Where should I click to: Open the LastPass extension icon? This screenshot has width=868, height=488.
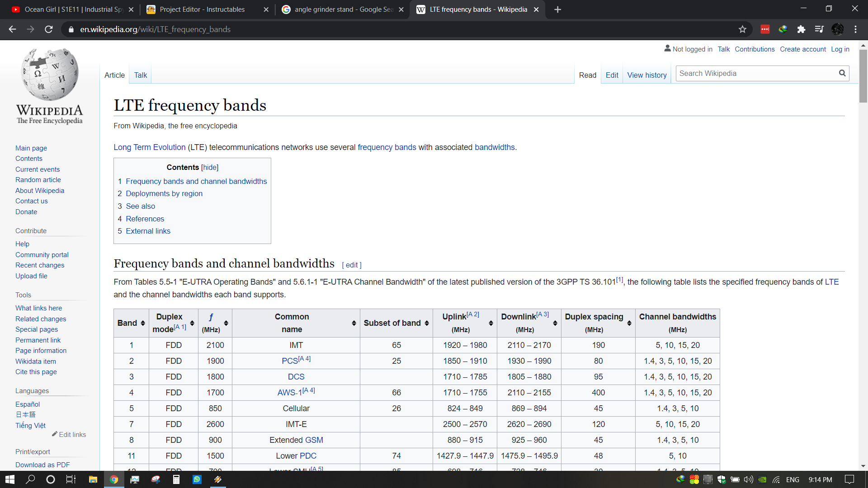[x=765, y=29]
